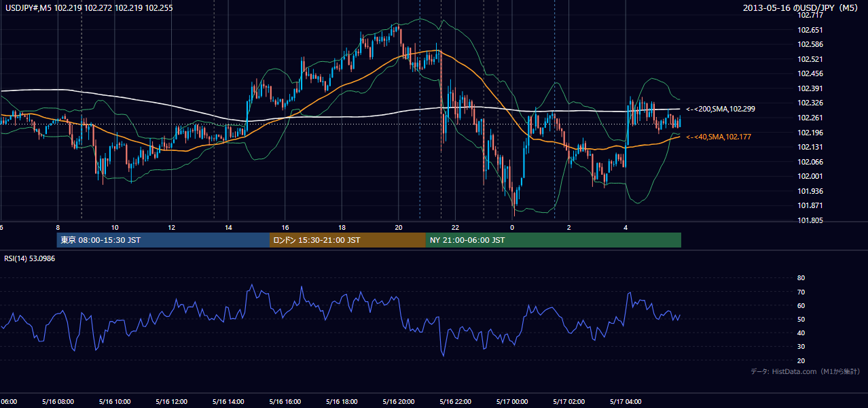The image size is (868, 408).
Task: Click the 2013-05-16 のUSD/JPY（M5） chart title
Action: point(802,8)
